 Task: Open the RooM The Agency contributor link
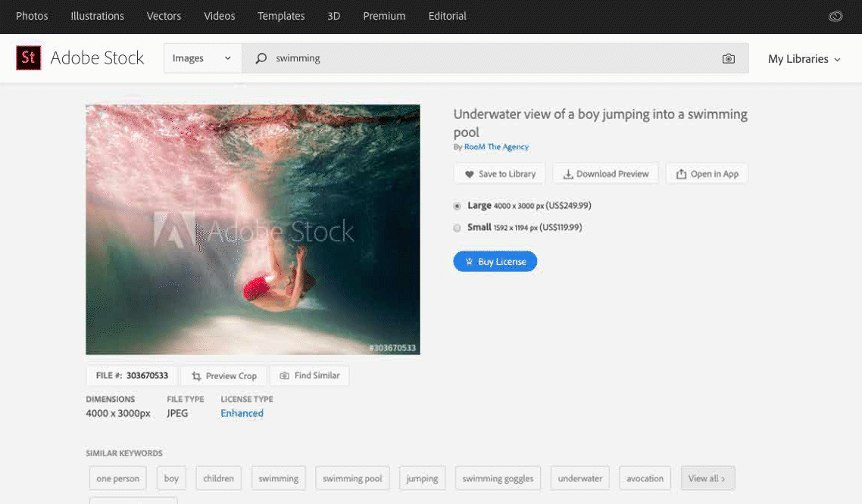pyautogui.click(x=496, y=147)
